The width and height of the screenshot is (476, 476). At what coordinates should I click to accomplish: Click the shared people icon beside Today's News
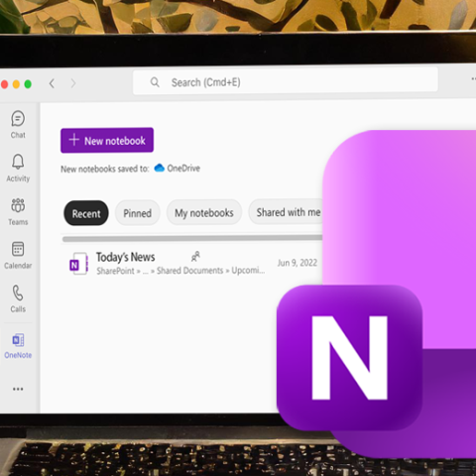(x=195, y=256)
